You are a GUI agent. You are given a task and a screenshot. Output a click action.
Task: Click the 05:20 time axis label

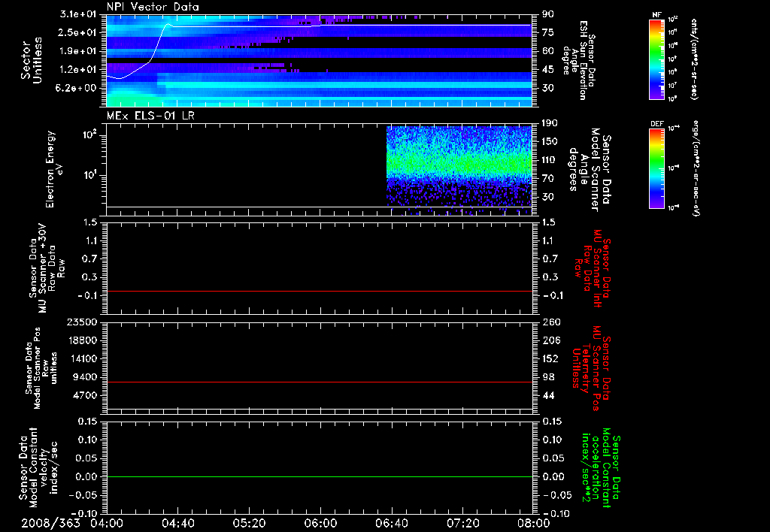coord(249,523)
